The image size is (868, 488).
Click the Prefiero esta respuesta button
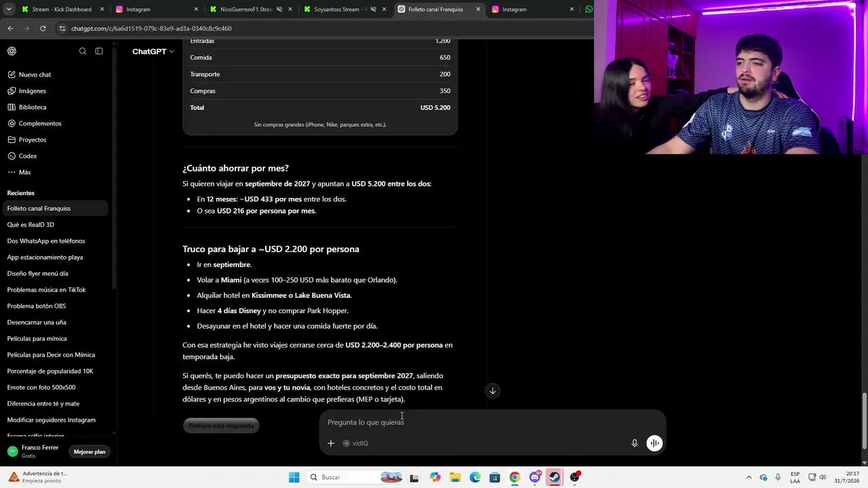coord(221,426)
